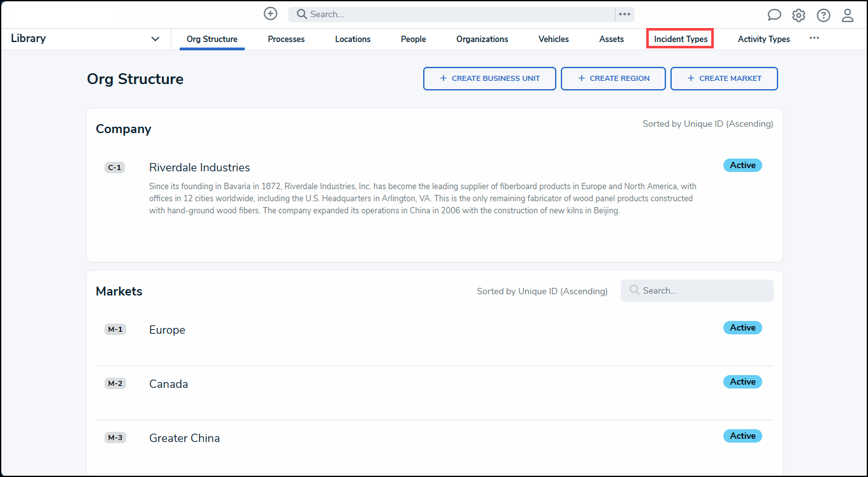Select the Vehicles tab
The height and width of the screenshot is (477, 868).
553,39
